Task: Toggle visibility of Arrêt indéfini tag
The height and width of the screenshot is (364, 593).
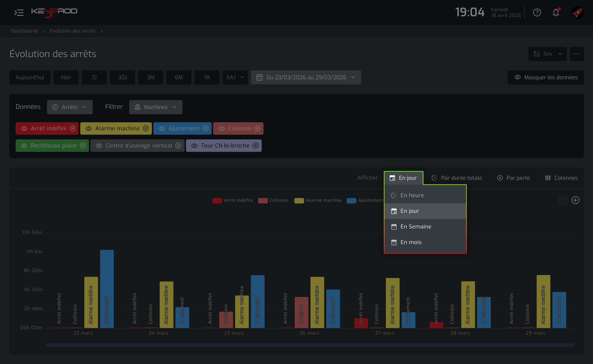Action: click(x=24, y=129)
